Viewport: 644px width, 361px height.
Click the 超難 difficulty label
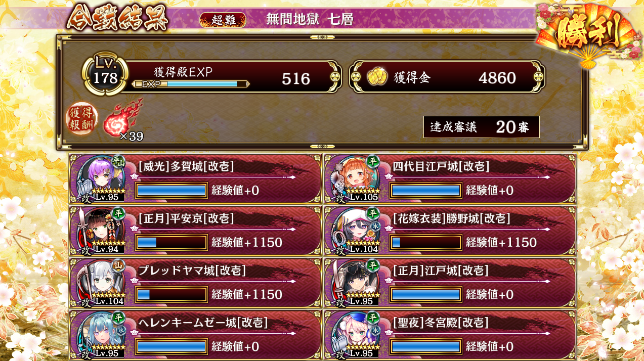[x=223, y=20]
